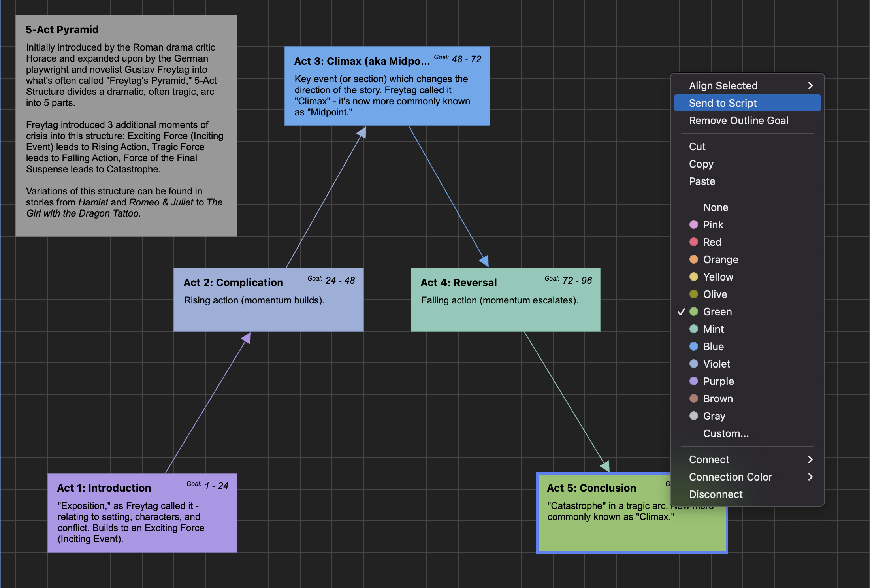Select None to clear the color
The height and width of the screenshot is (588, 870).
click(x=716, y=207)
